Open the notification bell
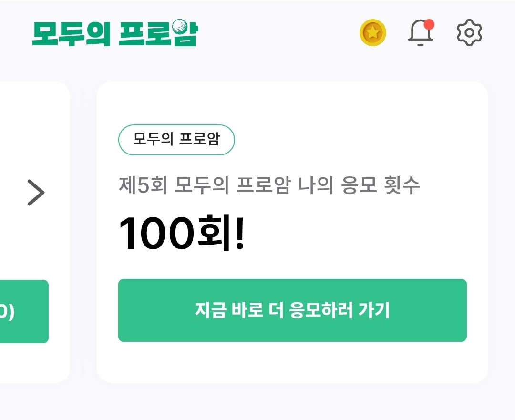 [420, 33]
